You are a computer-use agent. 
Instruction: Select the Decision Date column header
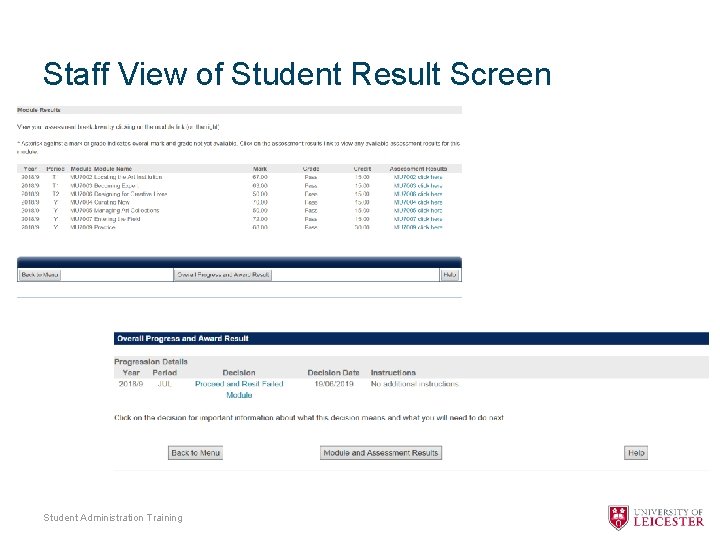(333, 373)
